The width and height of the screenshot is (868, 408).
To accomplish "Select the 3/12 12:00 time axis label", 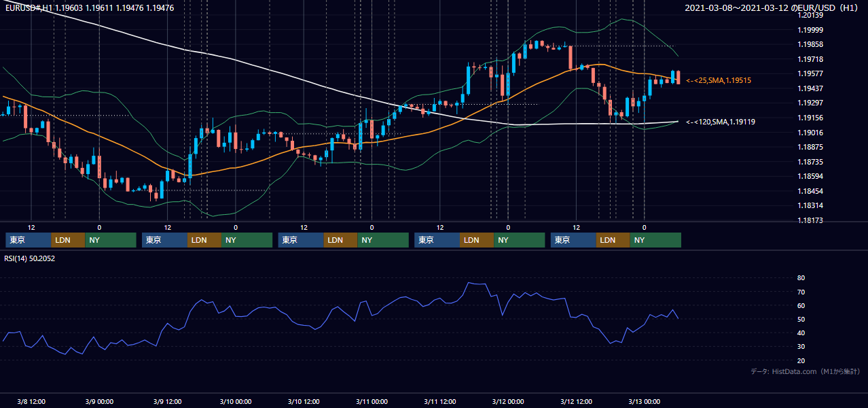I will pos(576,402).
